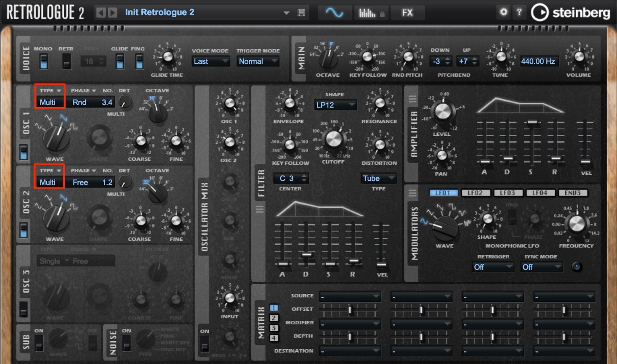
Task: Open the filter shape LP12 dropdown
Action: pyautogui.click(x=335, y=105)
